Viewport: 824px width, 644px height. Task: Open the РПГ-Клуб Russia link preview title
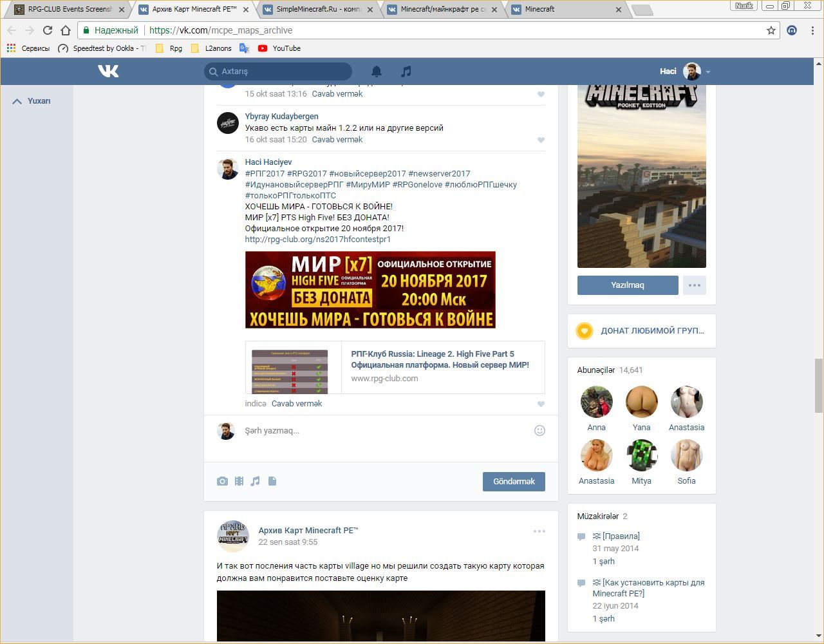tap(440, 359)
